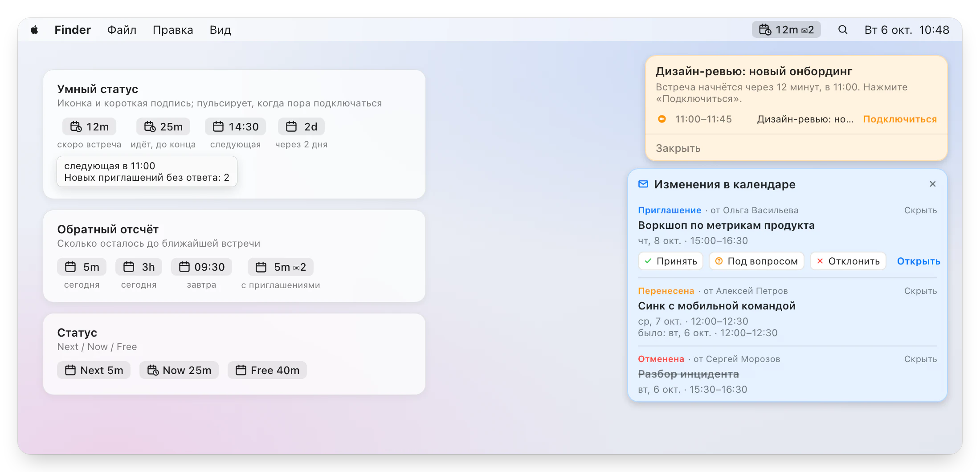Click the Воркшоп по метрикам продукта title

click(726, 225)
